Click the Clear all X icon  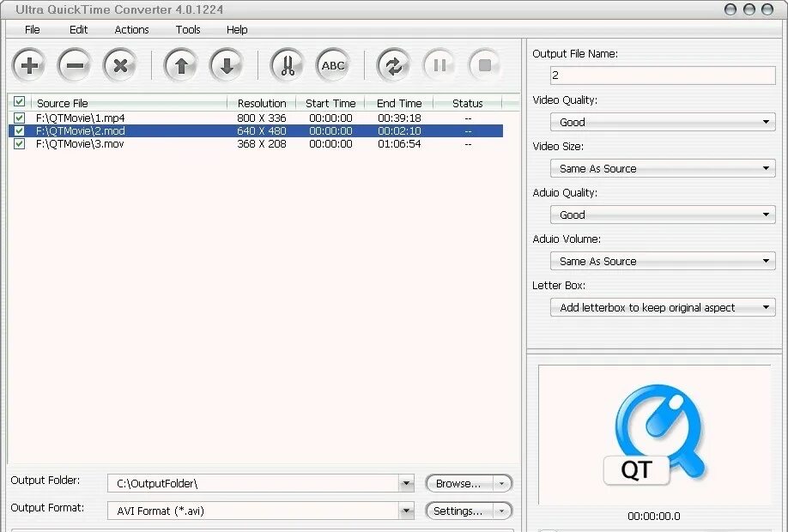(120, 65)
